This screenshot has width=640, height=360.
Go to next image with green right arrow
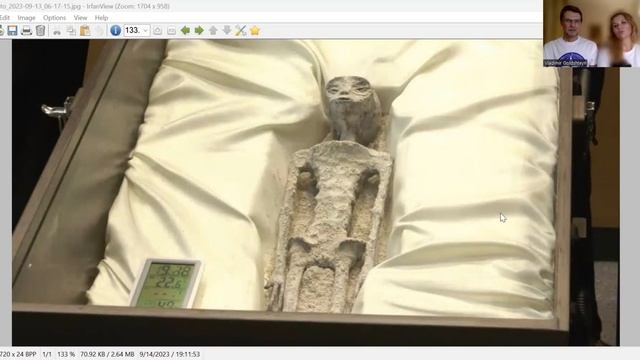tap(199, 30)
